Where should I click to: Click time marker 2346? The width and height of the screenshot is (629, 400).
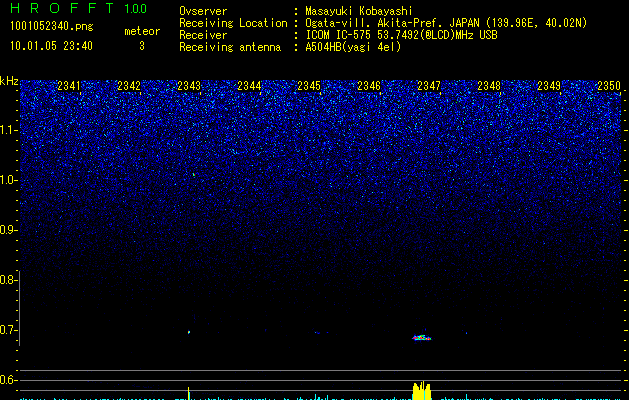pos(369,86)
